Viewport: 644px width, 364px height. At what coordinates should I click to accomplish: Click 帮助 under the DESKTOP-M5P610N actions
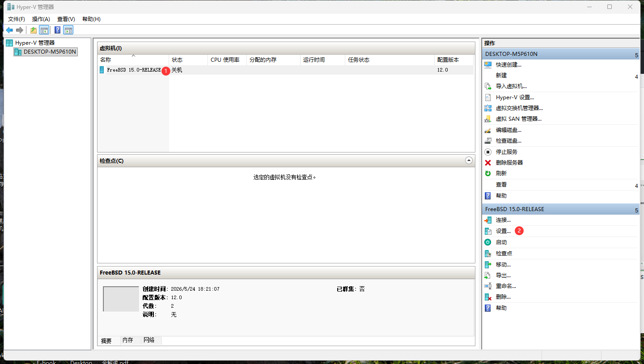[501, 196]
